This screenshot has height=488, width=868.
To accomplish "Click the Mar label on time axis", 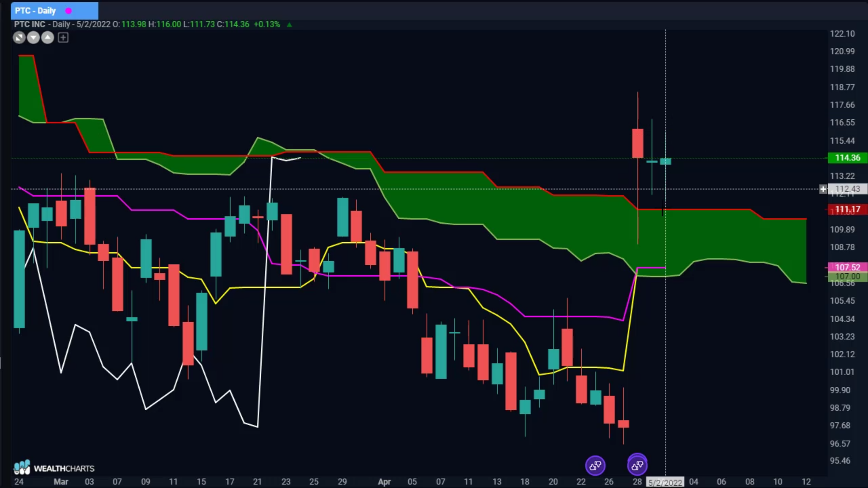I will click(61, 482).
